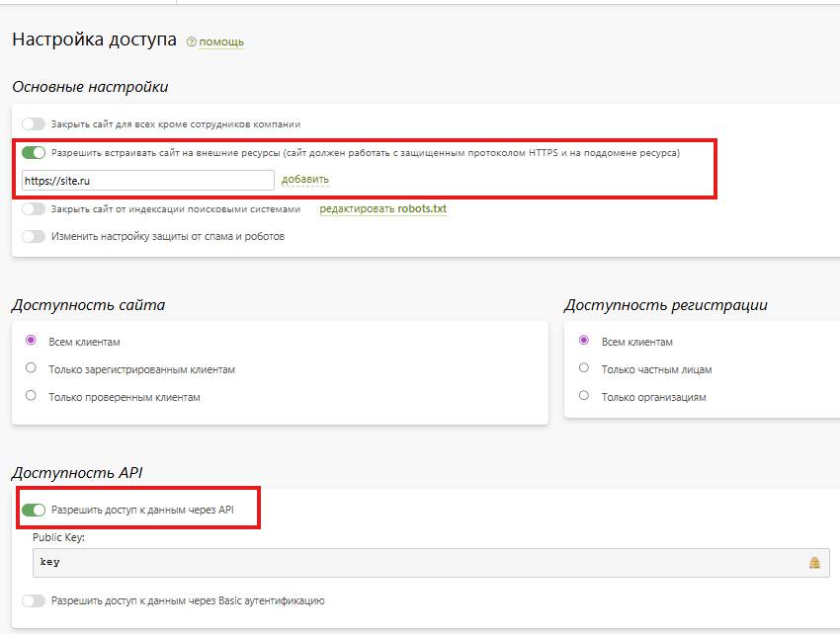Disable 'Разрешить встраивать сайт на внешние ресурсы' switch
Viewport: 840px width, 634px height.
(34, 153)
